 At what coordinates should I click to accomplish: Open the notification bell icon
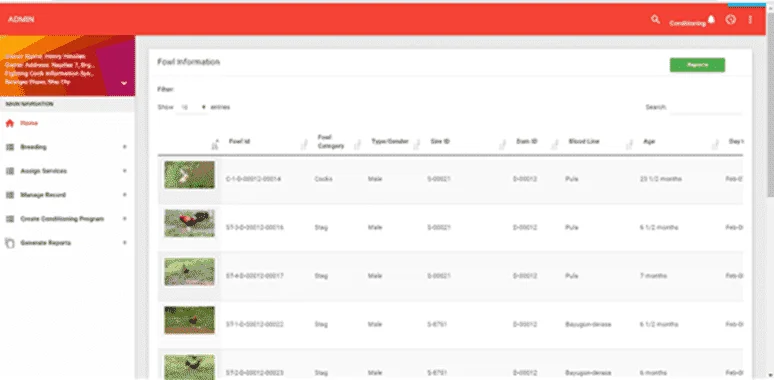(711, 20)
